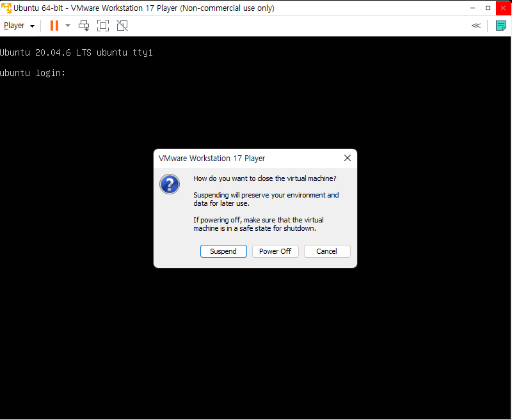Click the VMware app icon in title bar
This screenshot has height=420, width=512.
[x=6, y=8]
